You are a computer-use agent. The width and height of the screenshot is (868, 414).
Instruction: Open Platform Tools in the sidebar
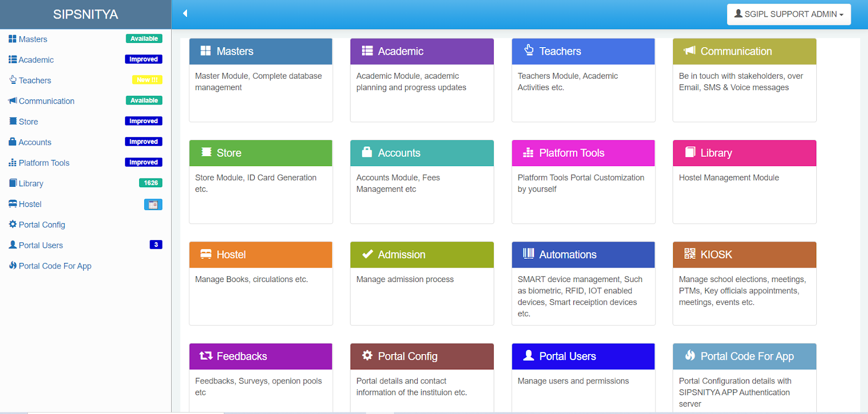(x=44, y=163)
